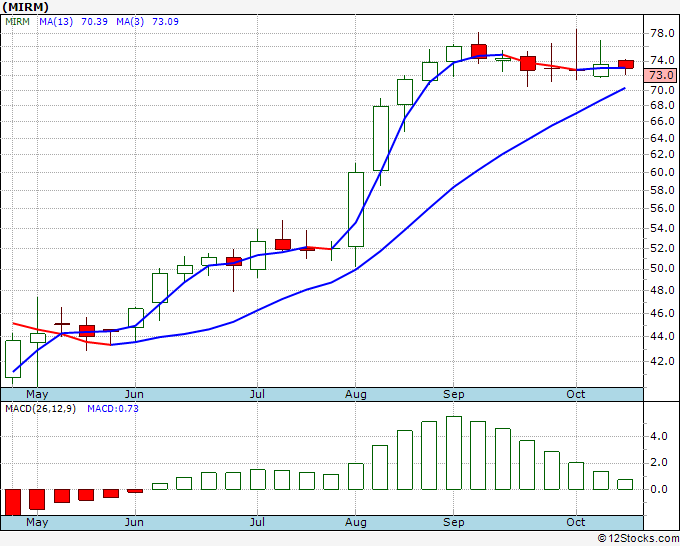
Task: Click the last green MACD histogram bar
Action: pyautogui.click(x=625, y=484)
